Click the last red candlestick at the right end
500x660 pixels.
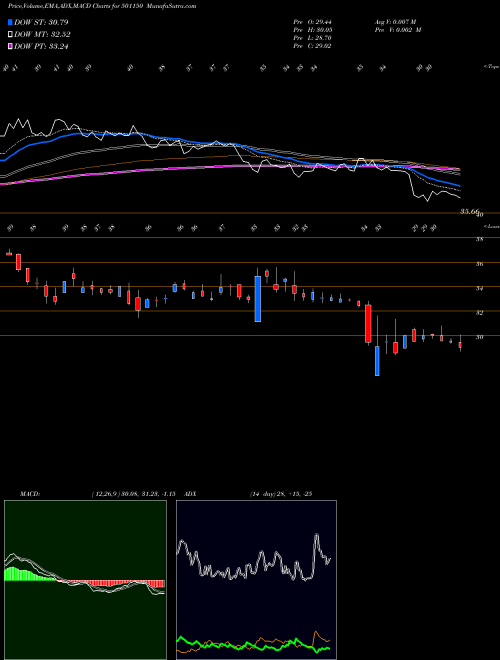(x=460, y=345)
